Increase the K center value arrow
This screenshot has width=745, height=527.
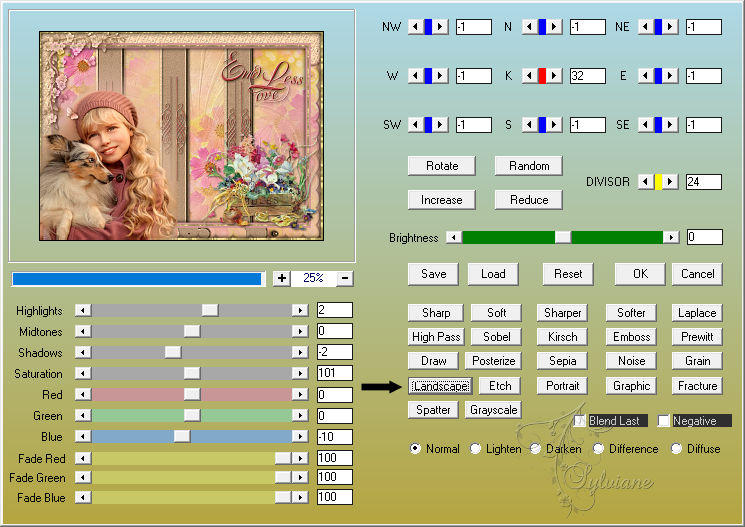[x=554, y=76]
